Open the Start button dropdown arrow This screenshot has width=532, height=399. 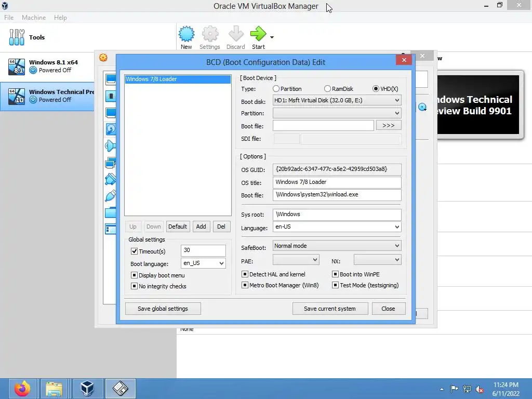pyautogui.click(x=272, y=37)
